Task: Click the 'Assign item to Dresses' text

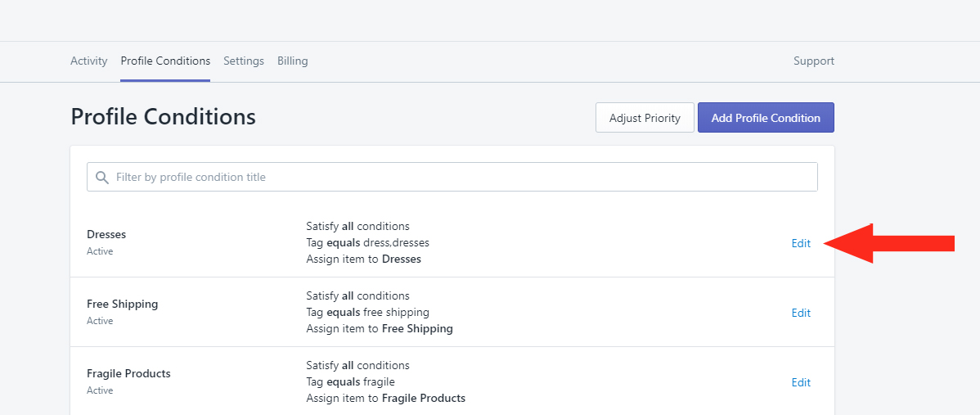Action: point(364,259)
